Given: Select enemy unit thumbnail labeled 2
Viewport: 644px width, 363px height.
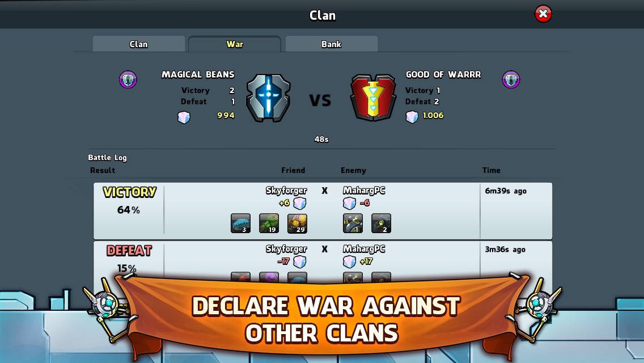Looking at the screenshot, I should (381, 223).
